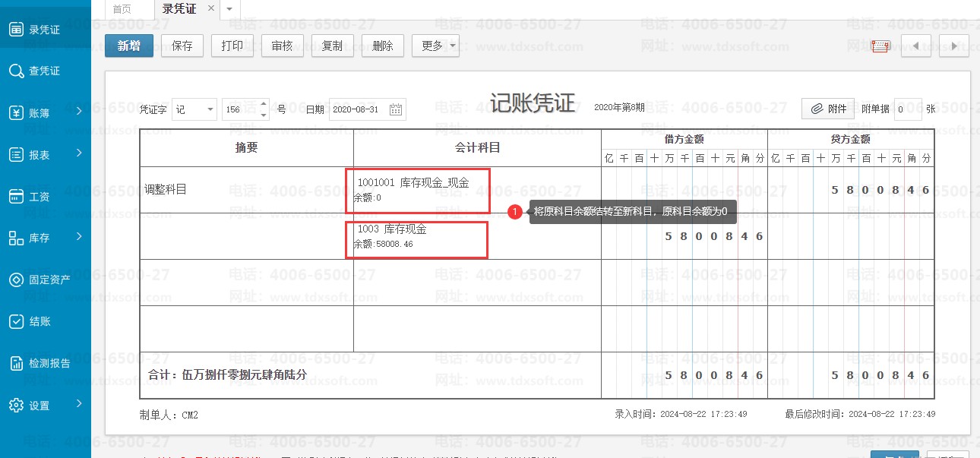Image resolution: width=980 pixels, height=458 pixels.
Task: Expand the 账簿 submenu arrow
Action: point(79,112)
